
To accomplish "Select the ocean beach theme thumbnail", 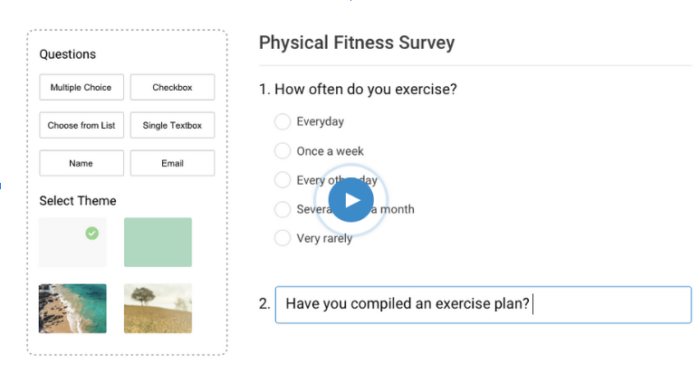I will (x=72, y=308).
